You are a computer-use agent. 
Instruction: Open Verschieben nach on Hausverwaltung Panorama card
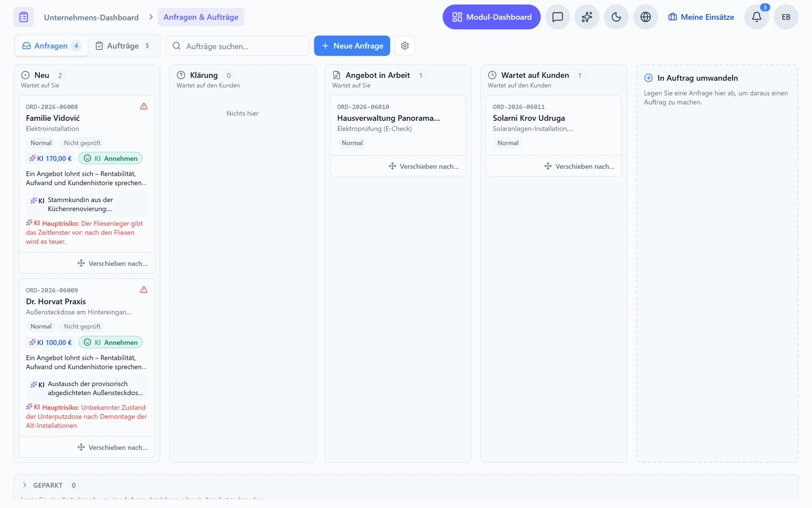(x=424, y=166)
